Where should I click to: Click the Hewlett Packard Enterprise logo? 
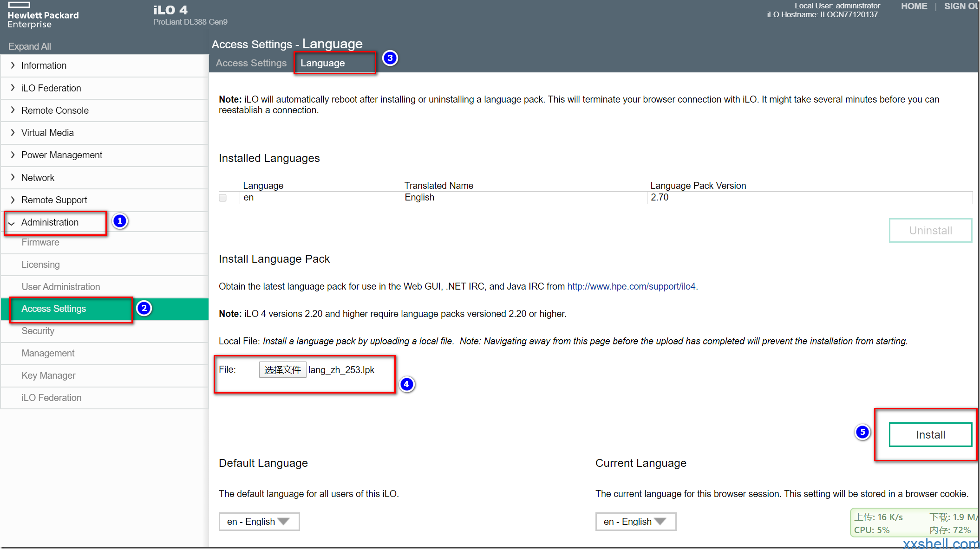(43, 15)
